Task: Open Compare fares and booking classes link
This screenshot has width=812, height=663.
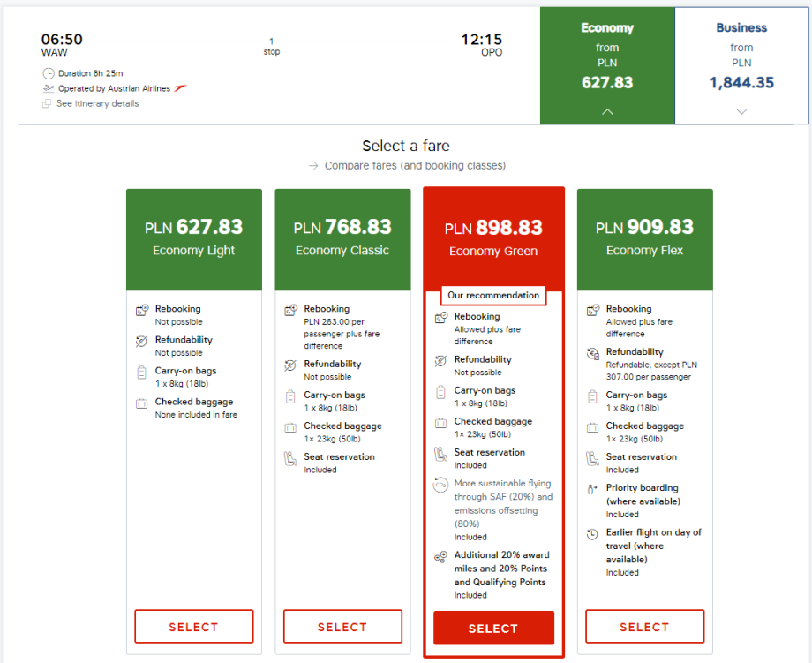Action: tap(415, 166)
